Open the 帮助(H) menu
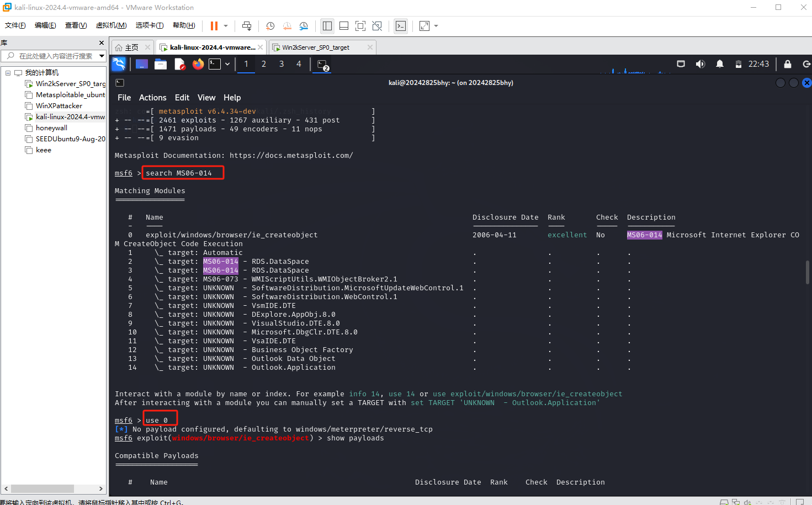This screenshot has width=812, height=505. pyautogui.click(x=184, y=25)
